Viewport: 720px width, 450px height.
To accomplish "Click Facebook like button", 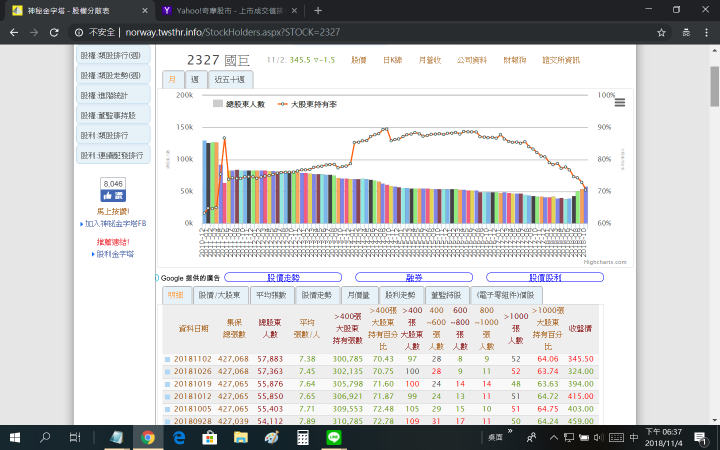I will click(x=113, y=196).
